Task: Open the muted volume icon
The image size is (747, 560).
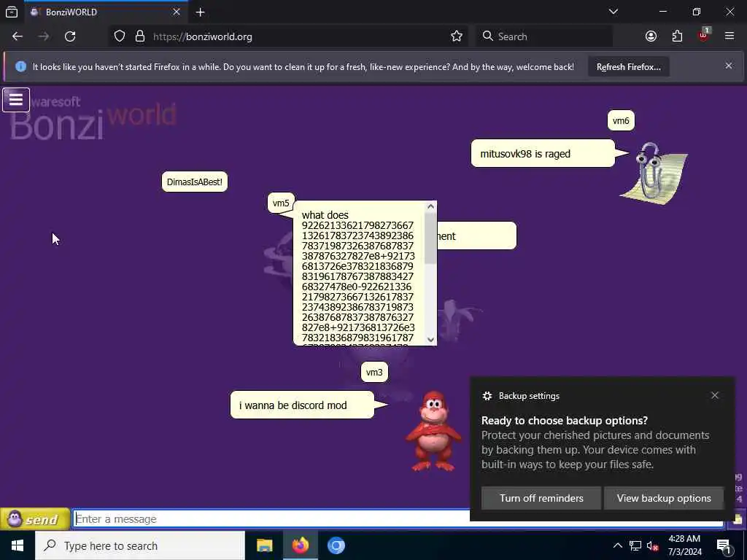Action: 653,545
